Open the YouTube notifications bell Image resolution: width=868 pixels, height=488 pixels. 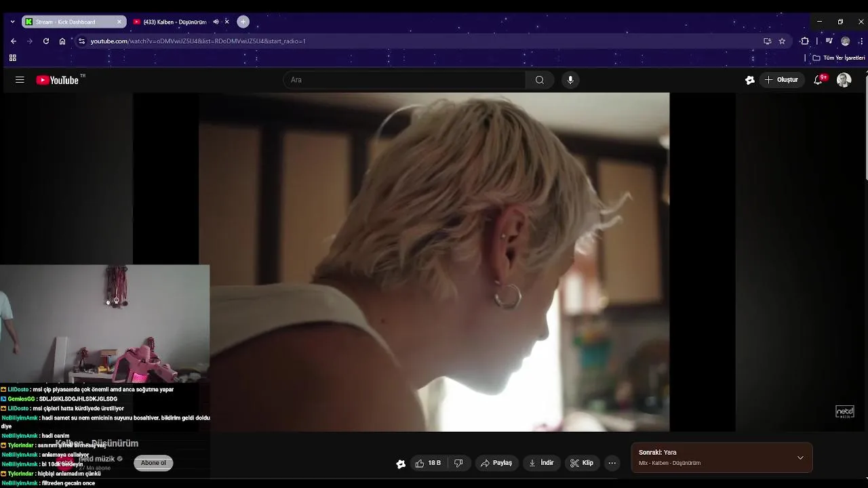coord(819,80)
